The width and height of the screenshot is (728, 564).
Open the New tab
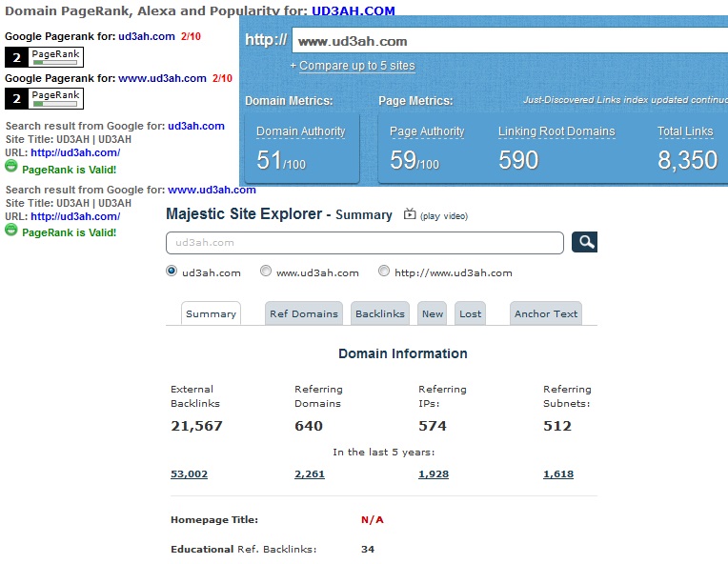pos(433,313)
